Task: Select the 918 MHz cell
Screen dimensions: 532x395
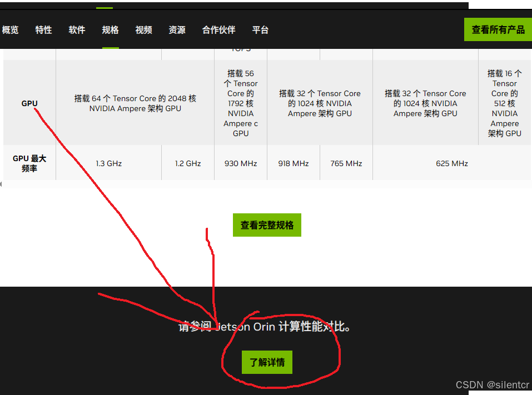Action: pyautogui.click(x=294, y=163)
